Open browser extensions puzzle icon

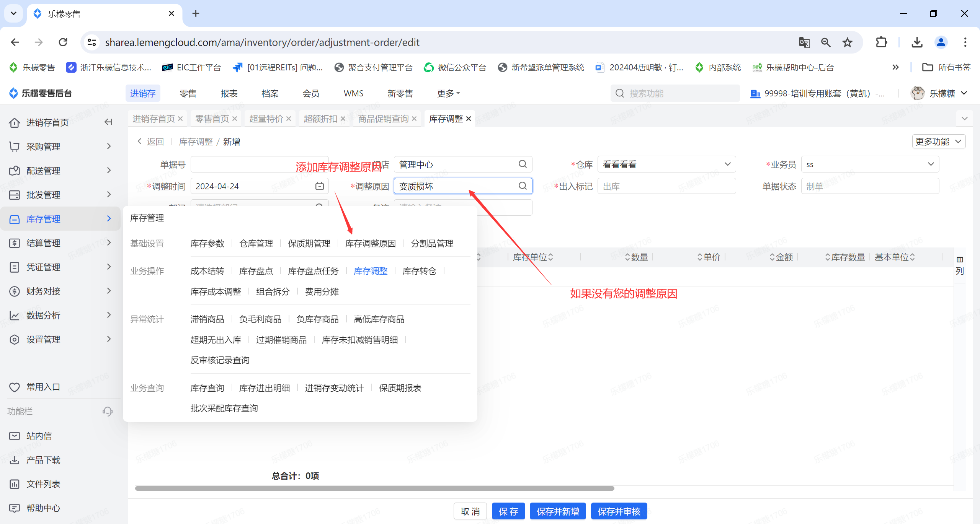(x=881, y=42)
